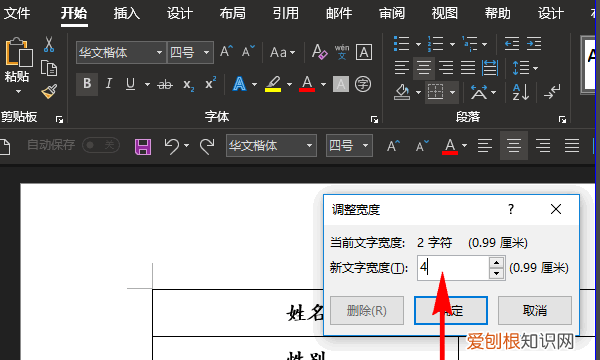Increase new text width with up spinner
Image resolution: width=600 pixels, height=360 pixels.
[496, 262]
